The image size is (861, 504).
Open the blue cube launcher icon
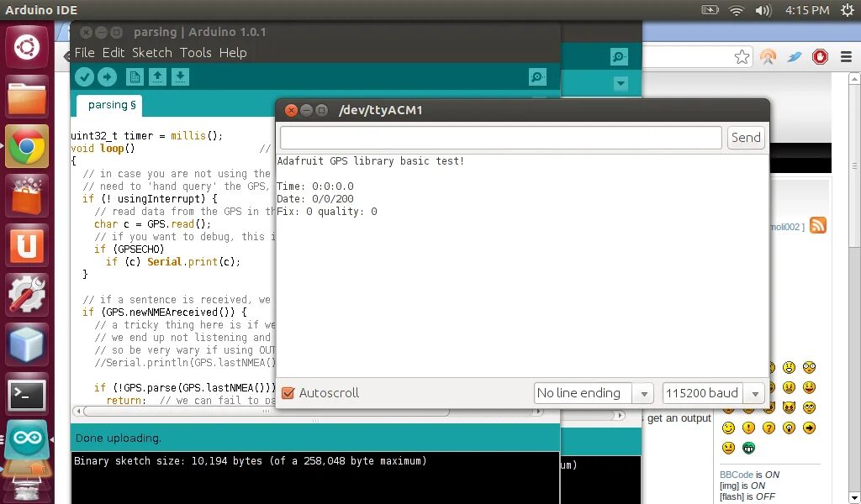pyautogui.click(x=27, y=344)
